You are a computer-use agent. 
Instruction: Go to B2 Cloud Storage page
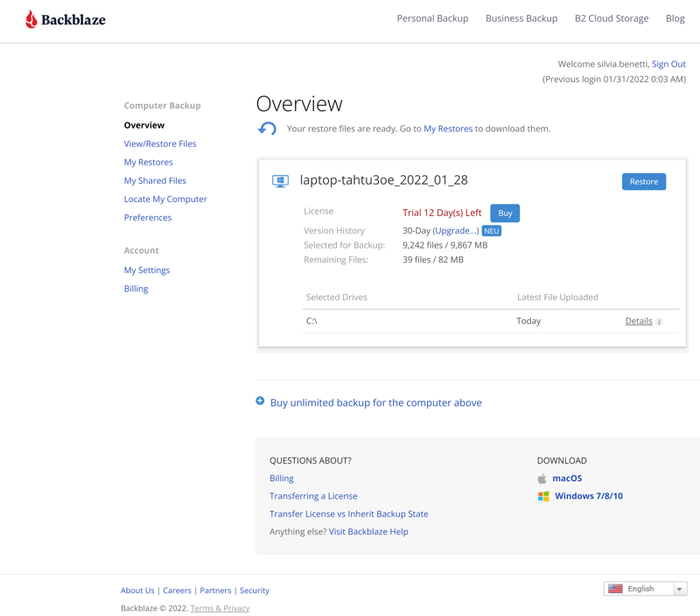(x=612, y=18)
